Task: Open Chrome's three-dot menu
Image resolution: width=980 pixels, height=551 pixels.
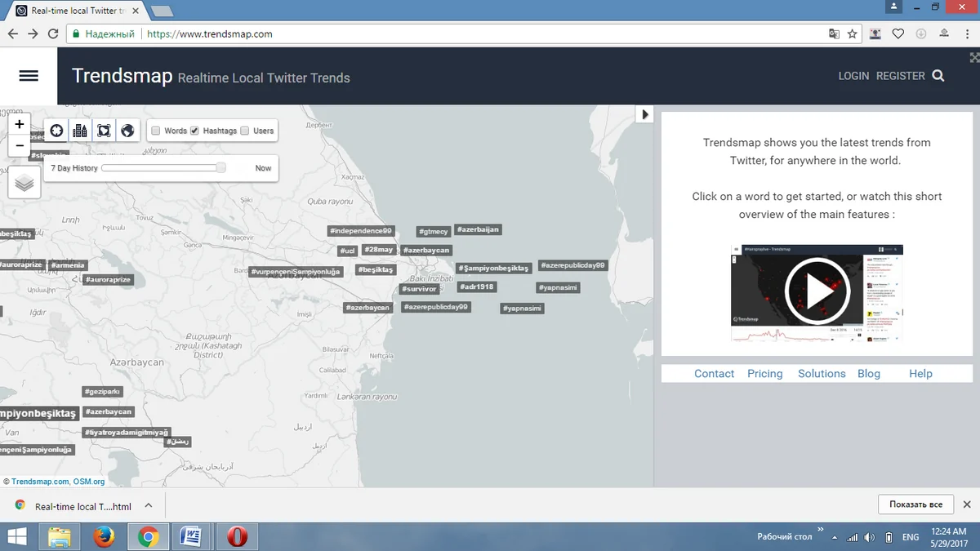Action: 967,34
